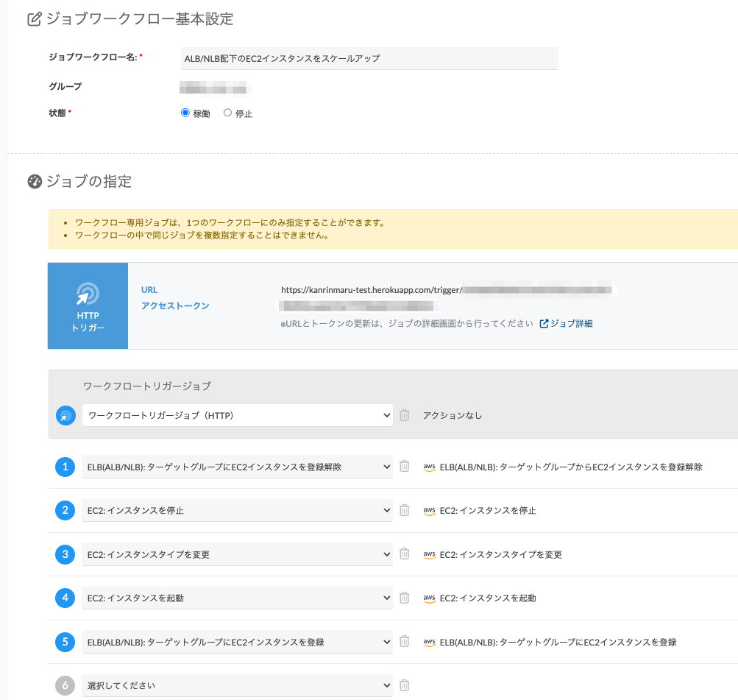Click trash icon on empty row 6
Viewport: 738px width, 700px height.
point(404,685)
